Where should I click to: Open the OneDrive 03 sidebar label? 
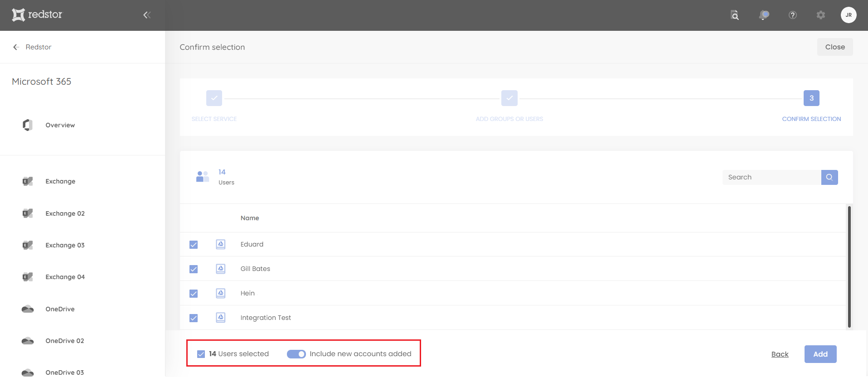point(64,372)
